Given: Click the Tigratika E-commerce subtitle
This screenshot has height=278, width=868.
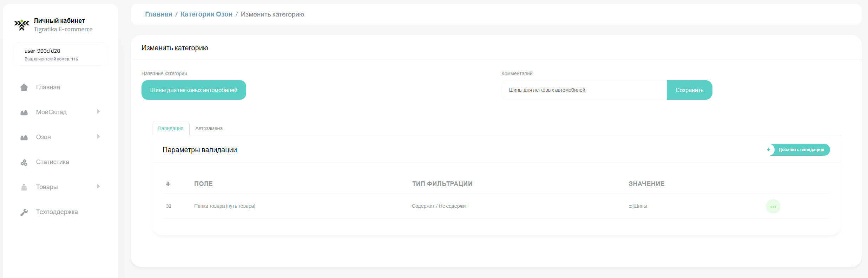Looking at the screenshot, I should tap(63, 30).
